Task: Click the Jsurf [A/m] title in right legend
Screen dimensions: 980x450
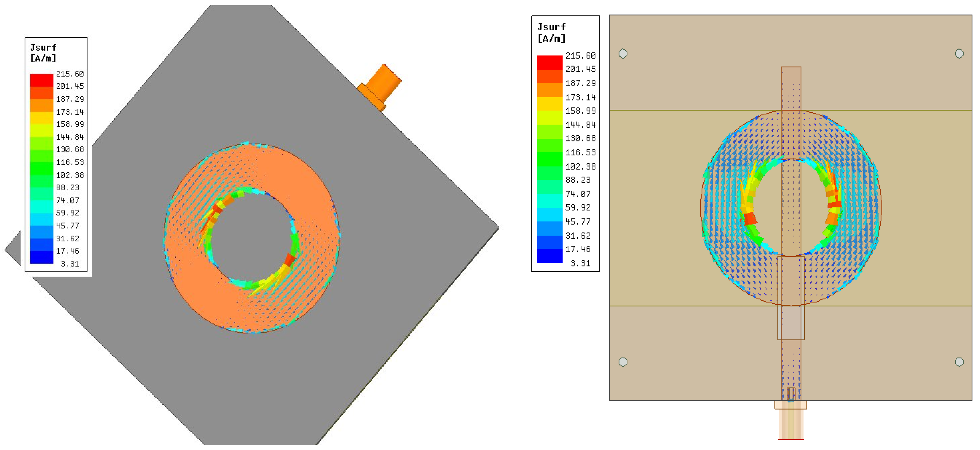Action: [x=551, y=33]
